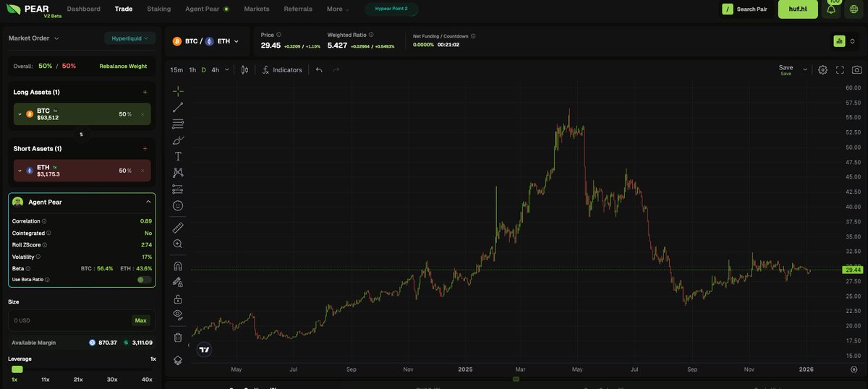The image size is (868, 389).
Task: Open the Referrals tab
Action: pyautogui.click(x=298, y=9)
